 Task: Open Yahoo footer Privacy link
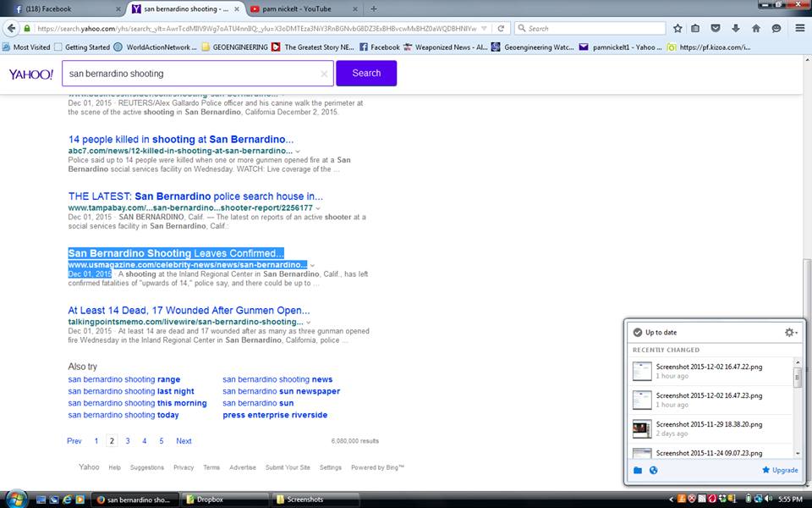coord(184,467)
